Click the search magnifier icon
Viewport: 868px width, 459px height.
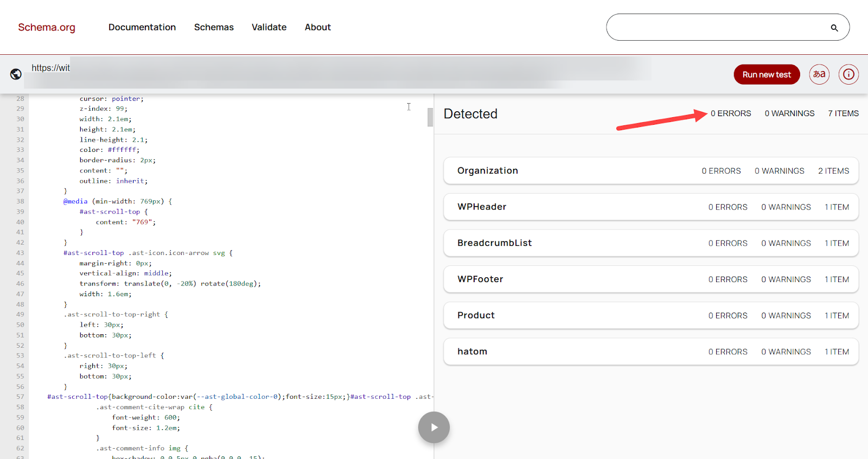click(834, 28)
